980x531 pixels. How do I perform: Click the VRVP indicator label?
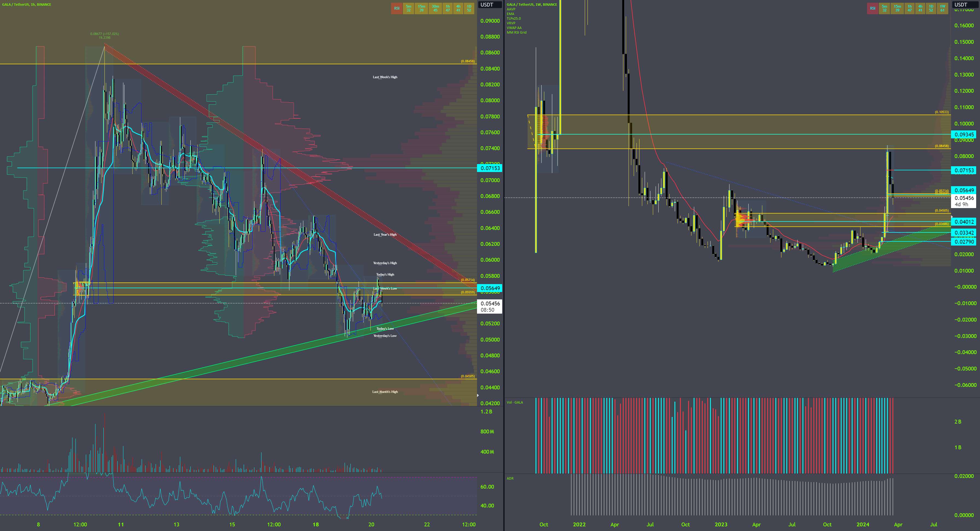click(511, 23)
